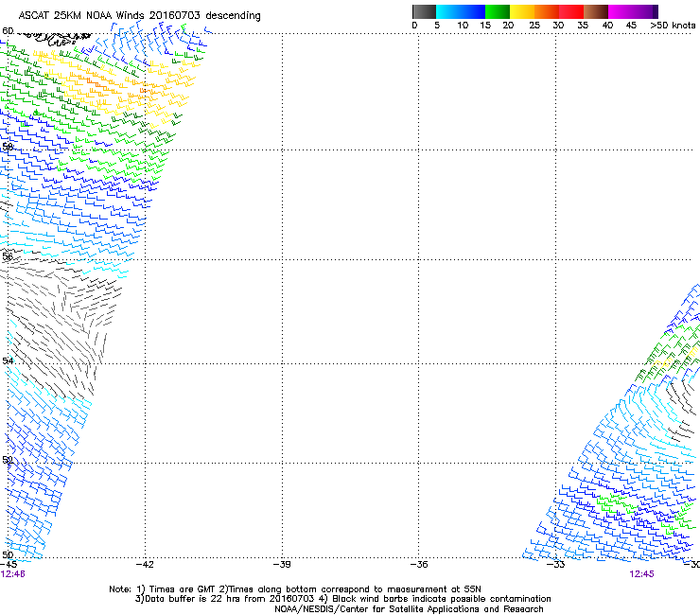Click the orange 25-30 knots legend segment

pyautogui.click(x=547, y=11)
